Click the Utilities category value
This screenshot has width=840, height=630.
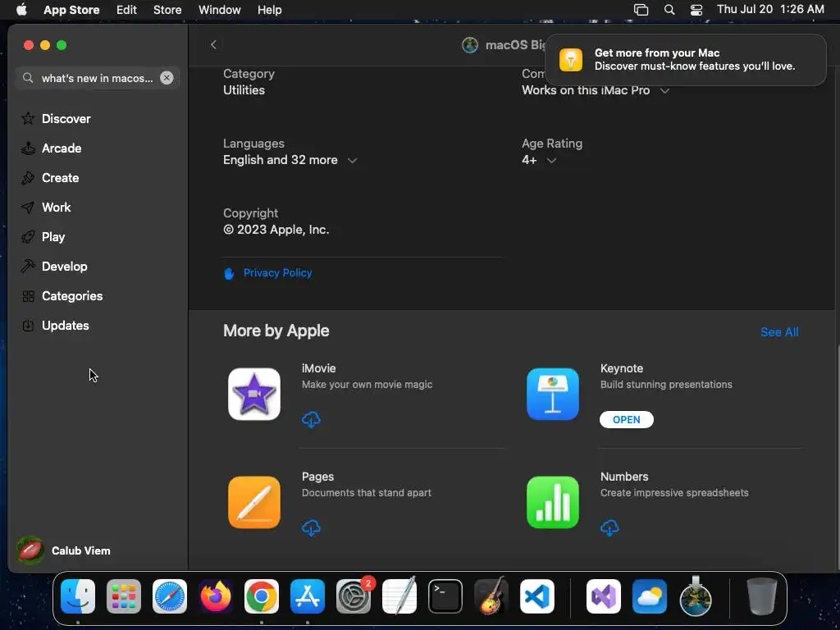pyautogui.click(x=244, y=90)
